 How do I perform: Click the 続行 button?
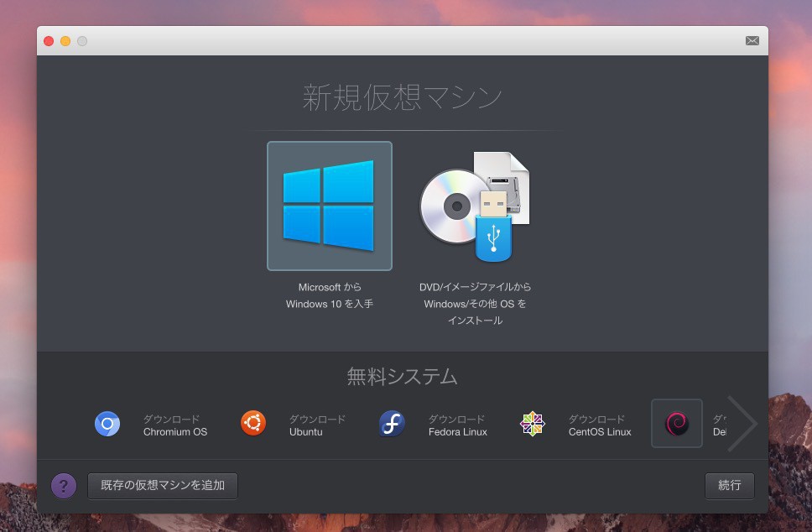pos(729,486)
